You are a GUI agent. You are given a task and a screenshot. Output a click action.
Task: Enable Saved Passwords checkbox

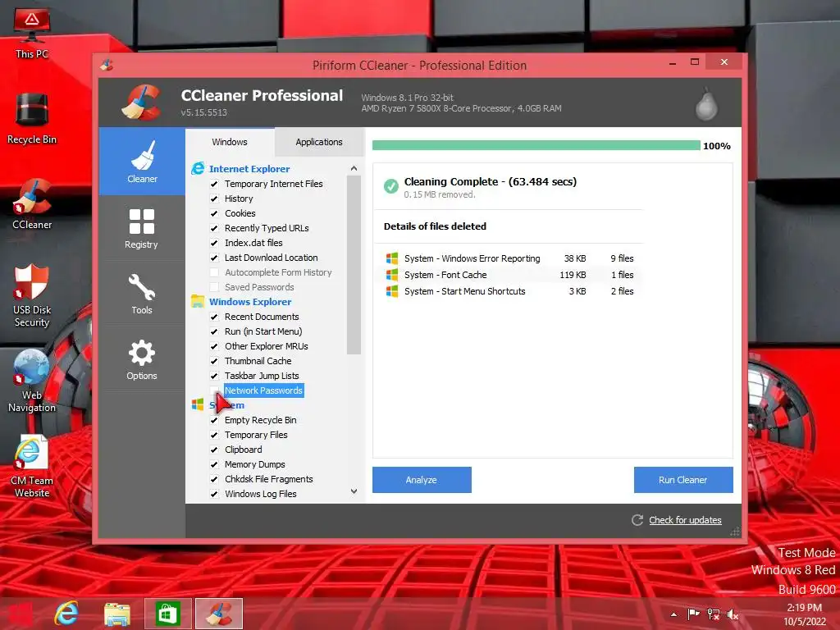(x=214, y=287)
